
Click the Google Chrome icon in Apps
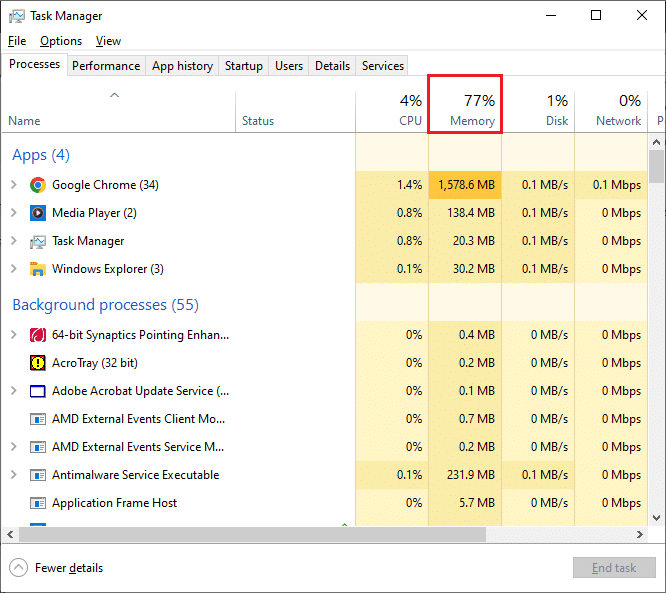coord(38,185)
